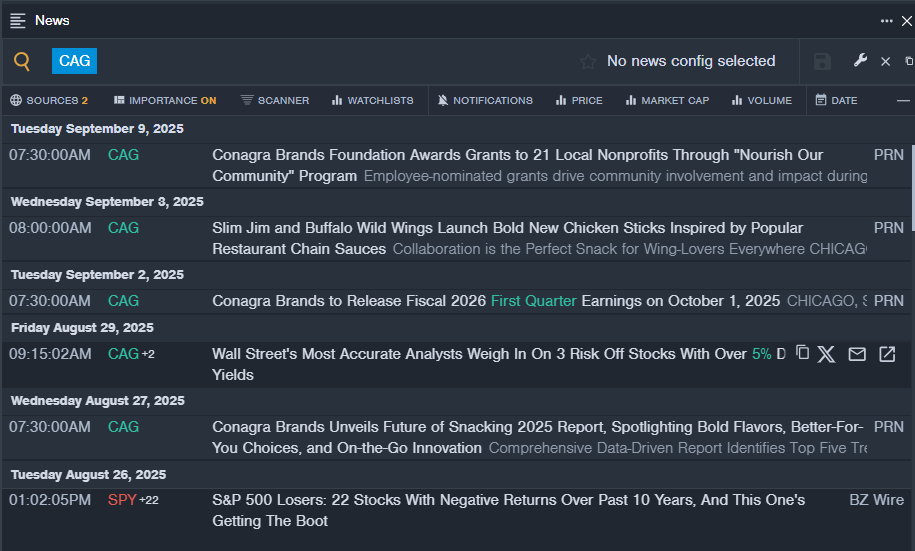Share the Wall Street story on X
This screenshot has height=551, width=915.
(826, 354)
